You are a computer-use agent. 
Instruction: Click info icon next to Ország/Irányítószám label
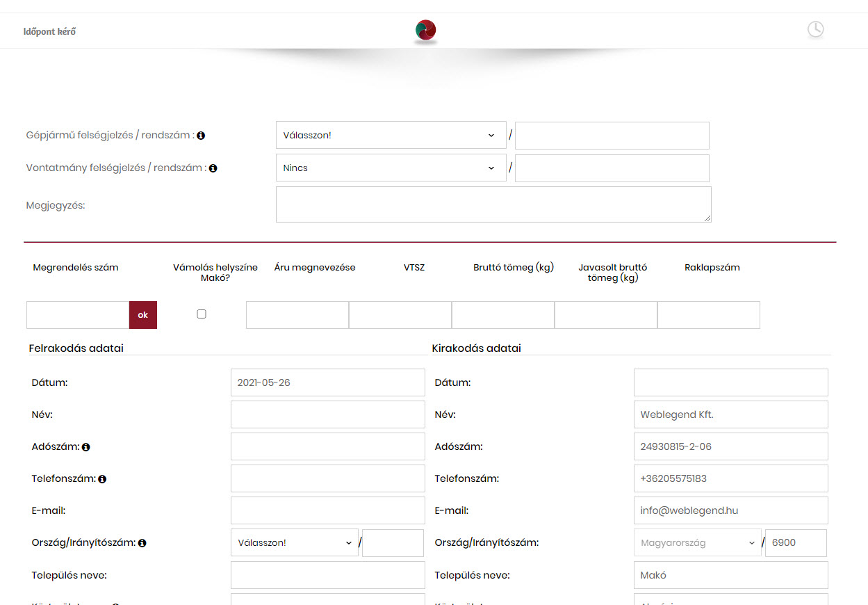pyautogui.click(x=142, y=543)
